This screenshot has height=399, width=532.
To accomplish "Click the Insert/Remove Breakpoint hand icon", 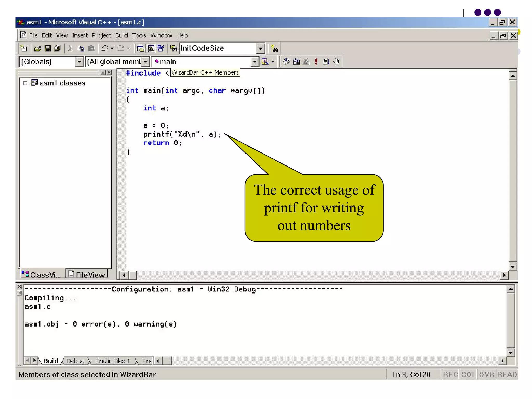I will (x=336, y=62).
